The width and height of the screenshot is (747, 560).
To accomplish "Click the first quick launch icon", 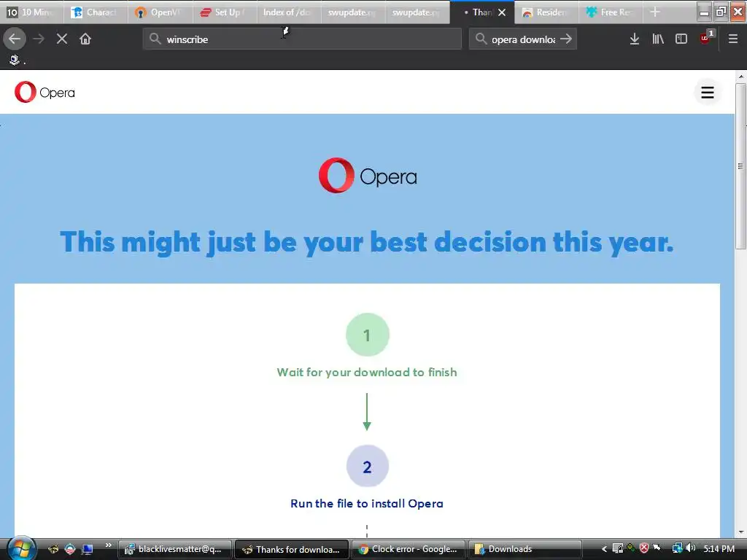I will [53, 549].
